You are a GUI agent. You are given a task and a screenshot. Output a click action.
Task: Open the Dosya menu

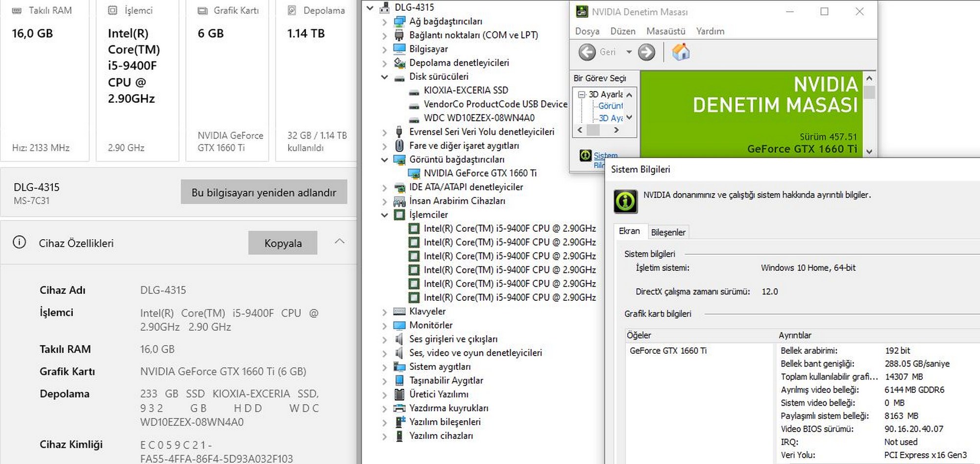click(587, 31)
